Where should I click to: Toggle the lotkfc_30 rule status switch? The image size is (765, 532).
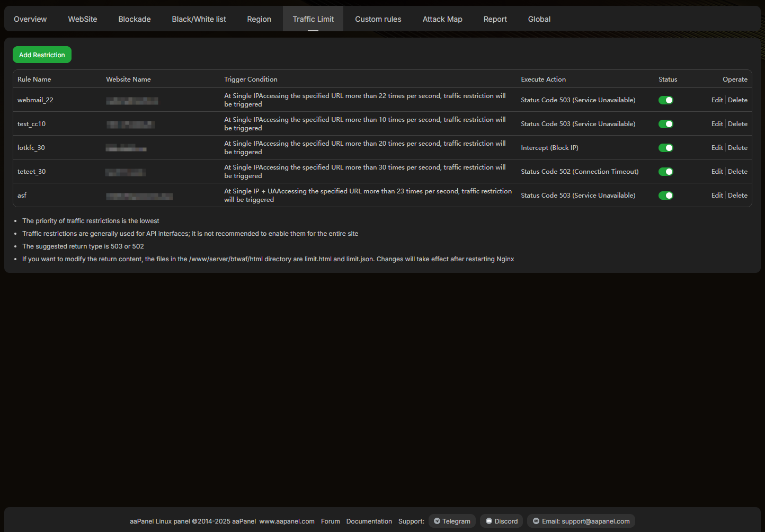click(x=665, y=148)
